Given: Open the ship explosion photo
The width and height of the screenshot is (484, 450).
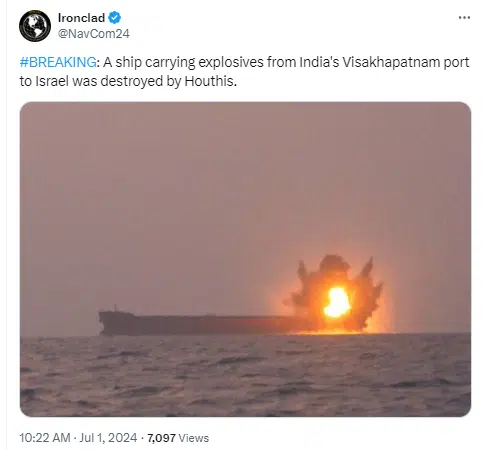Looking at the screenshot, I should [245, 259].
